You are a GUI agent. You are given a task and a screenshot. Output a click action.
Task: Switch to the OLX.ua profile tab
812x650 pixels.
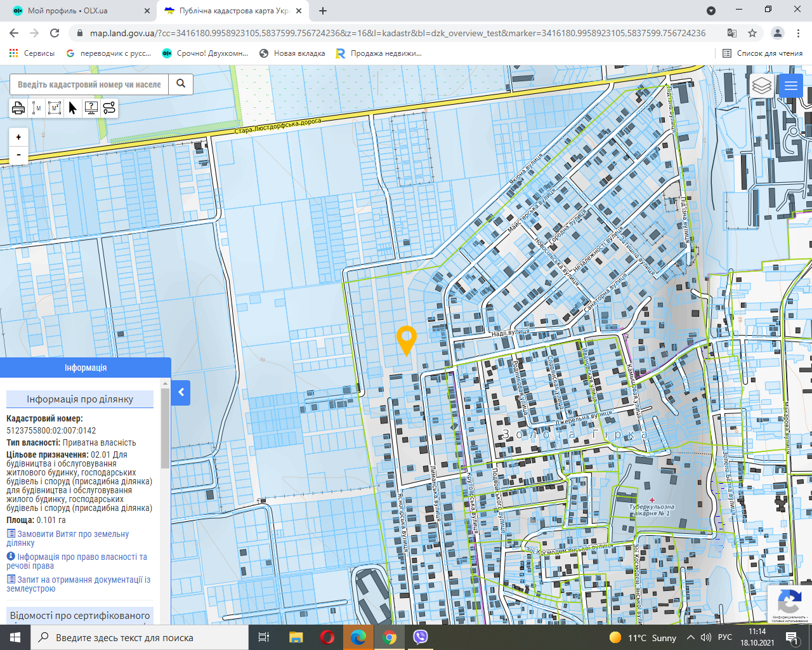(79, 11)
